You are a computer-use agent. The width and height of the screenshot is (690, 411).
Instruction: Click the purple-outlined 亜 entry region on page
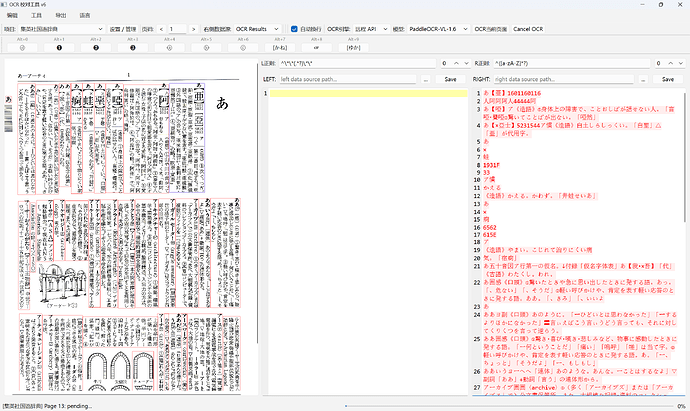(187, 137)
